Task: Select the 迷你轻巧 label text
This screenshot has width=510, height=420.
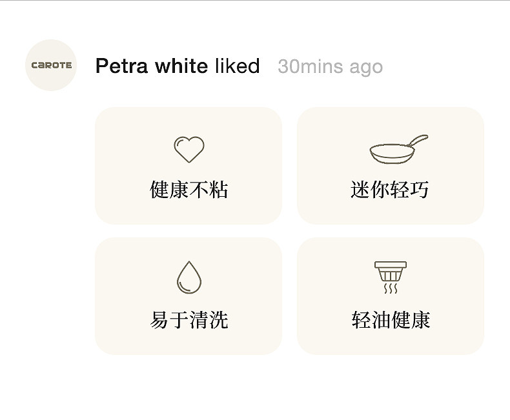Action: tap(390, 190)
